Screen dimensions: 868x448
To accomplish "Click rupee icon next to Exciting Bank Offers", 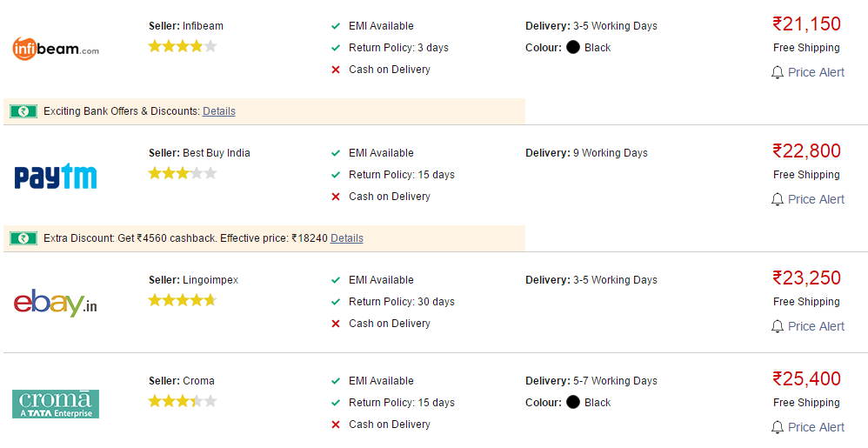I will (x=23, y=111).
